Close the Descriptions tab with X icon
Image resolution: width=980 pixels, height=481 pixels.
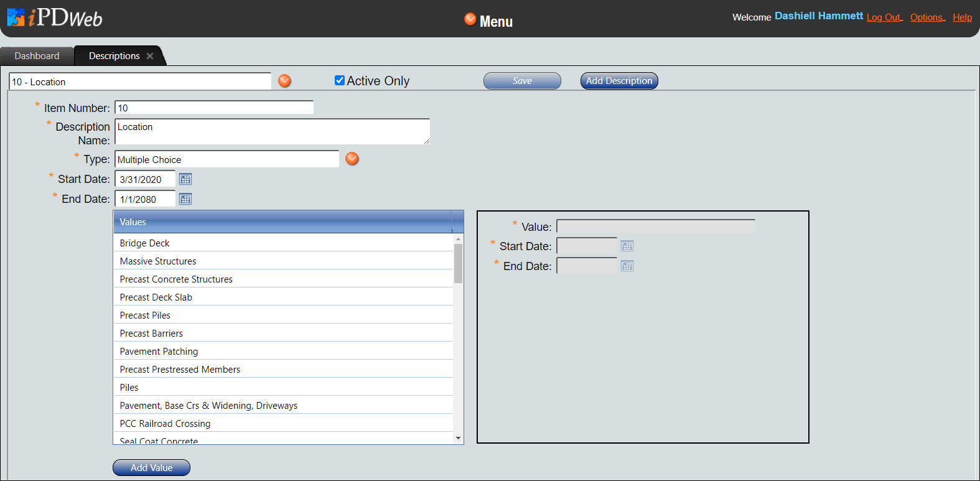[150, 56]
